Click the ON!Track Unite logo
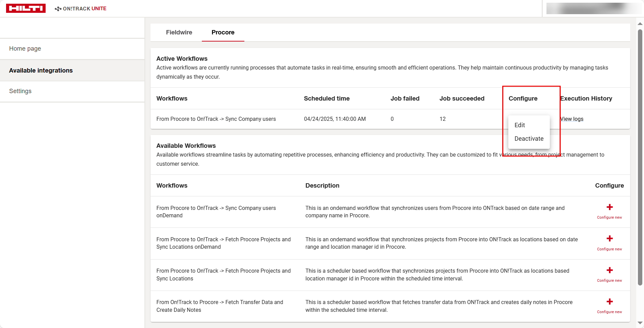 click(81, 8)
